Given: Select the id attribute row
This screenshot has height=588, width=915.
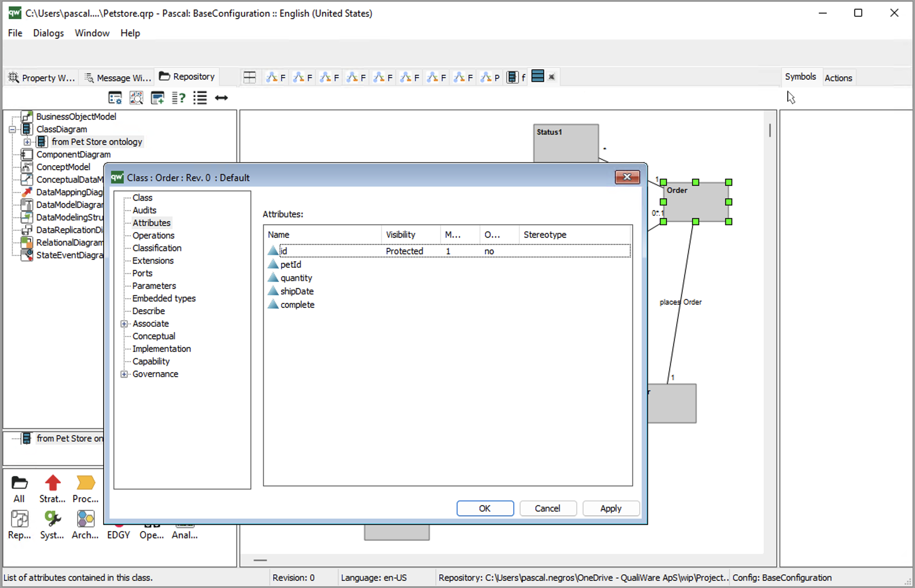Looking at the screenshot, I should (448, 251).
